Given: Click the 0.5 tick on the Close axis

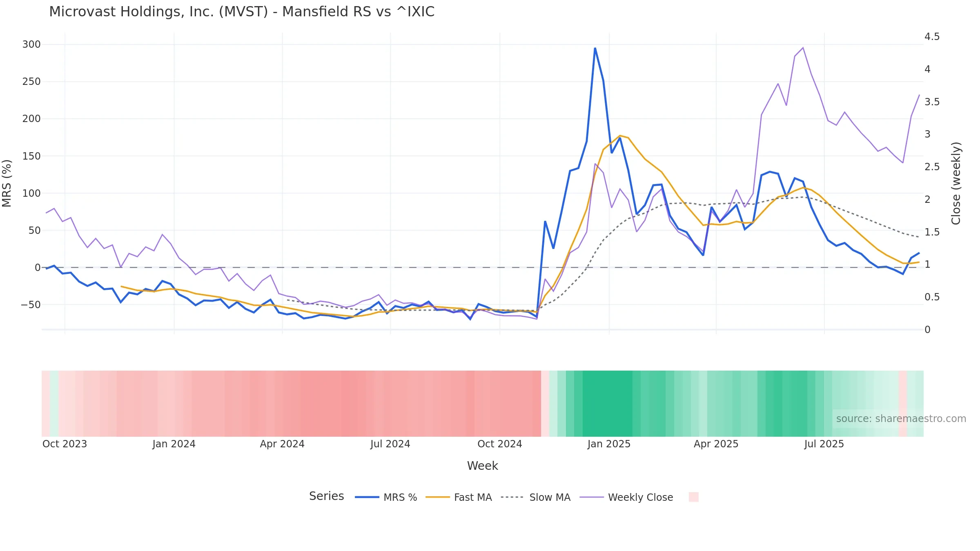Looking at the screenshot, I should coord(932,297).
